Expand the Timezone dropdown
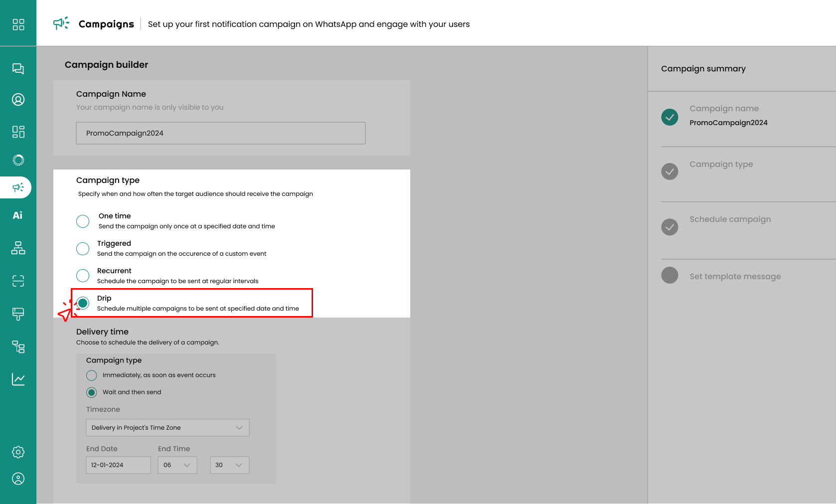Viewport: 836px width, 504px height. click(167, 428)
